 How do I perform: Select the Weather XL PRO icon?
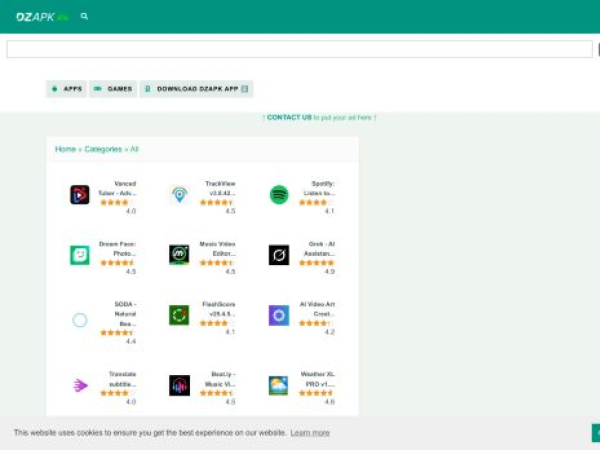[279, 385]
